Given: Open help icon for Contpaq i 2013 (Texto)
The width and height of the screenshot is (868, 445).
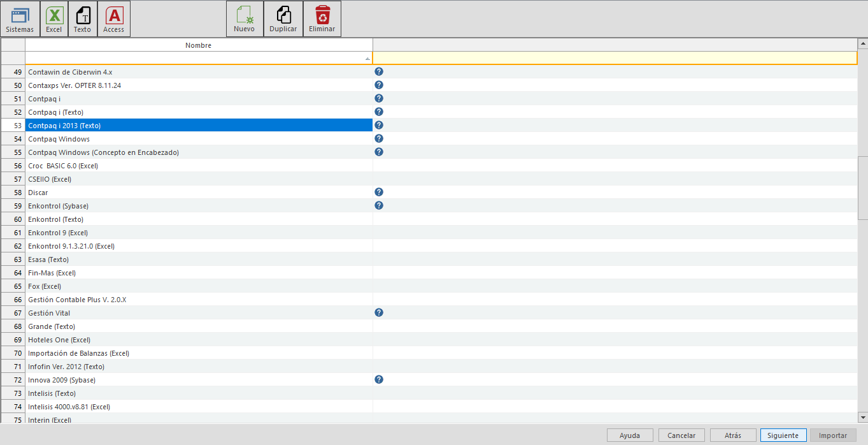Looking at the screenshot, I should pos(379,126).
